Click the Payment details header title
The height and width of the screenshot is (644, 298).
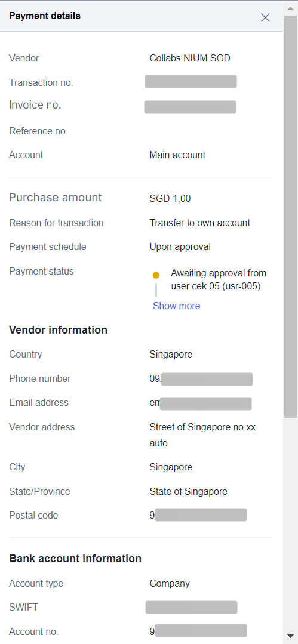(x=45, y=16)
